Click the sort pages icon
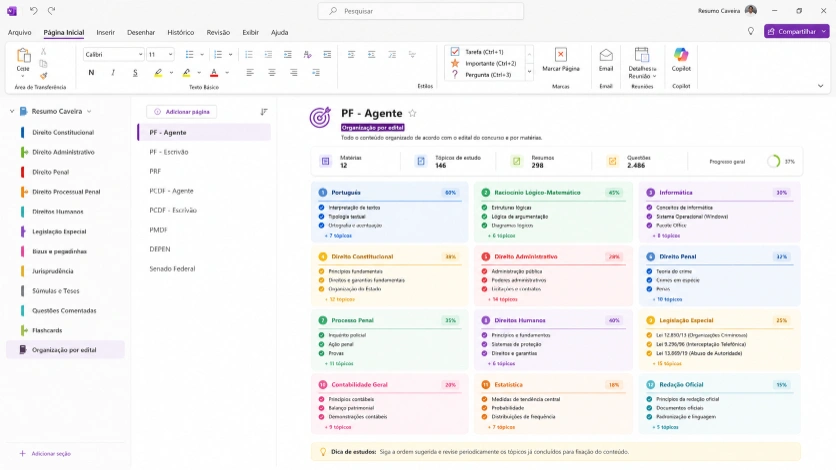The height and width of the screenshot is (470, 836). pos(264,112)
